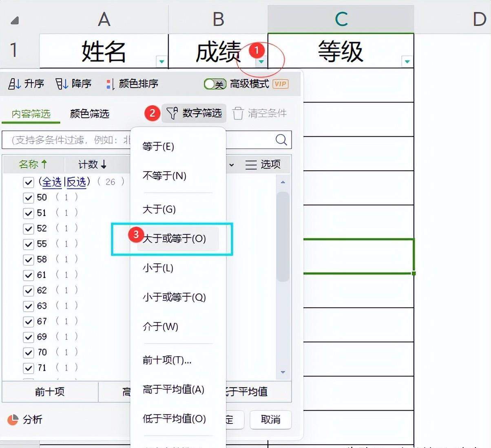Click the 反选 link
491x448 pixels.
pyautogui.click(x=77, y=182)
